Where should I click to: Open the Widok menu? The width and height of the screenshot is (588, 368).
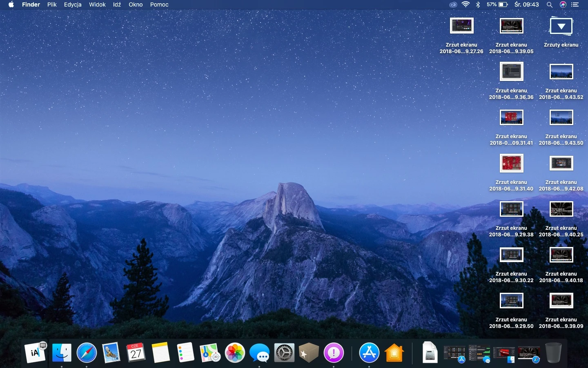click(97, 4)
